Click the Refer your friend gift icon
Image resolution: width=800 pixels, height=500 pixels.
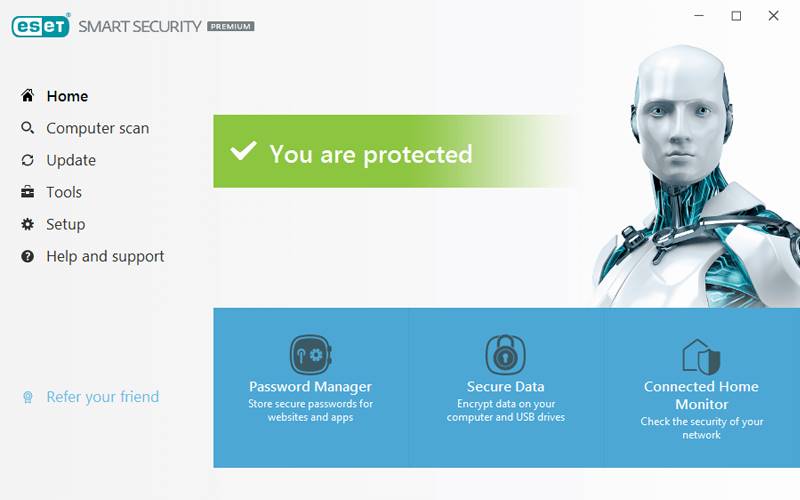[28, 397]
